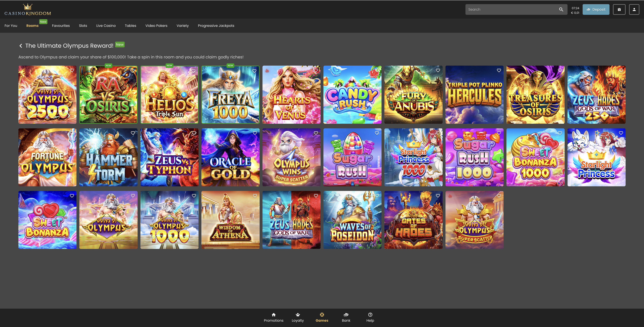Open Bank in the bottom bar
644x327 pixels.
(x=346, y=318)
